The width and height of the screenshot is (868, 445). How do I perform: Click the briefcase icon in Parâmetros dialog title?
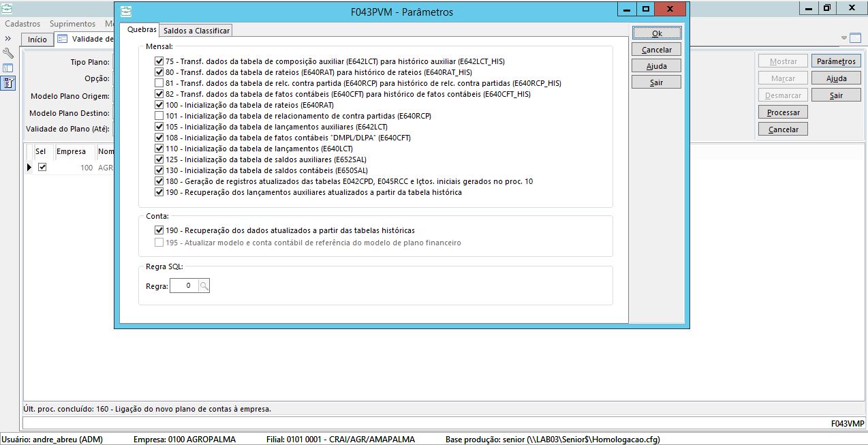[126, 12]
